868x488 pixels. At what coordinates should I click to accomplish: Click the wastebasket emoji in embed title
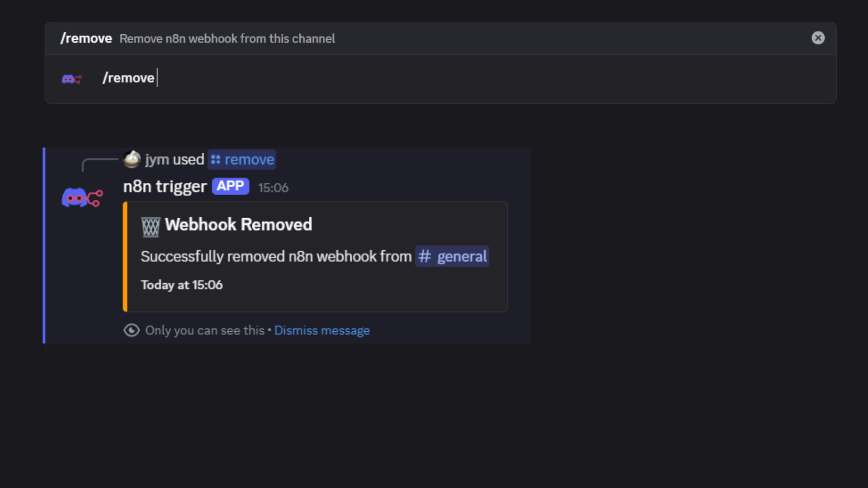point(151,226)
